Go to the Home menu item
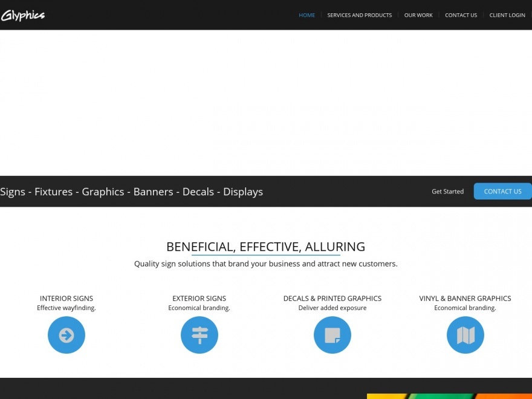This screenshot has height=399, width=532. click(307, 15)
